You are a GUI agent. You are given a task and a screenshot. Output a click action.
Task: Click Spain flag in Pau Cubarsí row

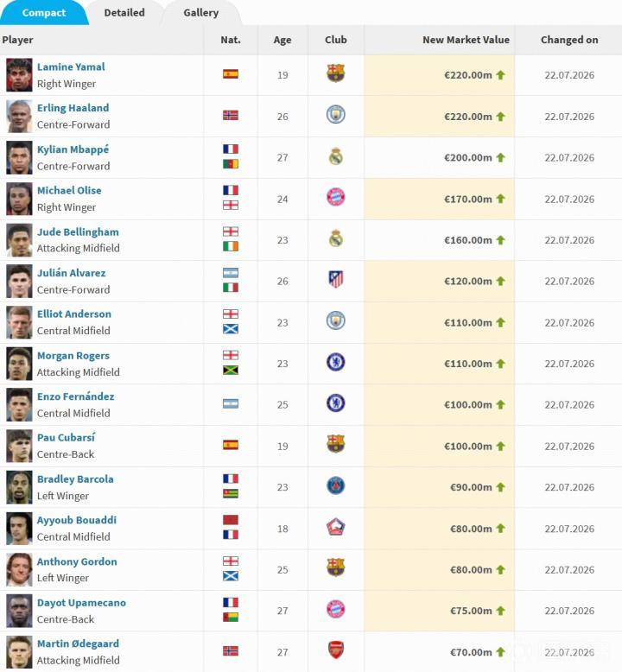point(231,445)
